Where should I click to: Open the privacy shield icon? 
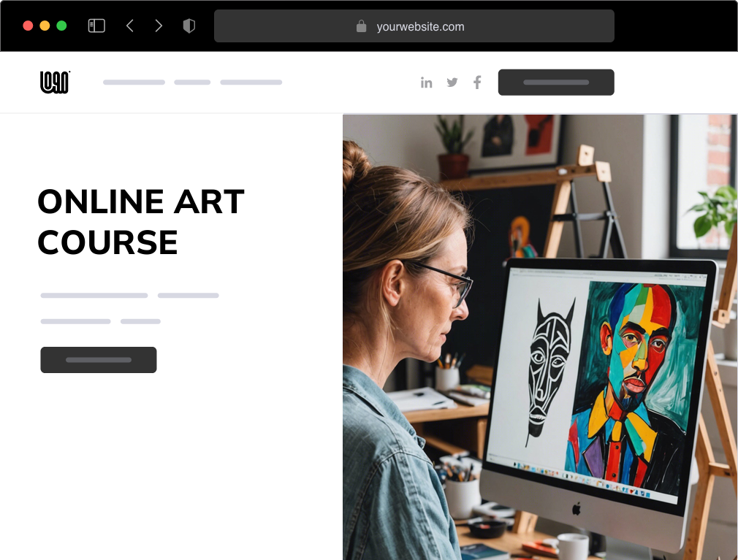coord(189,26)
